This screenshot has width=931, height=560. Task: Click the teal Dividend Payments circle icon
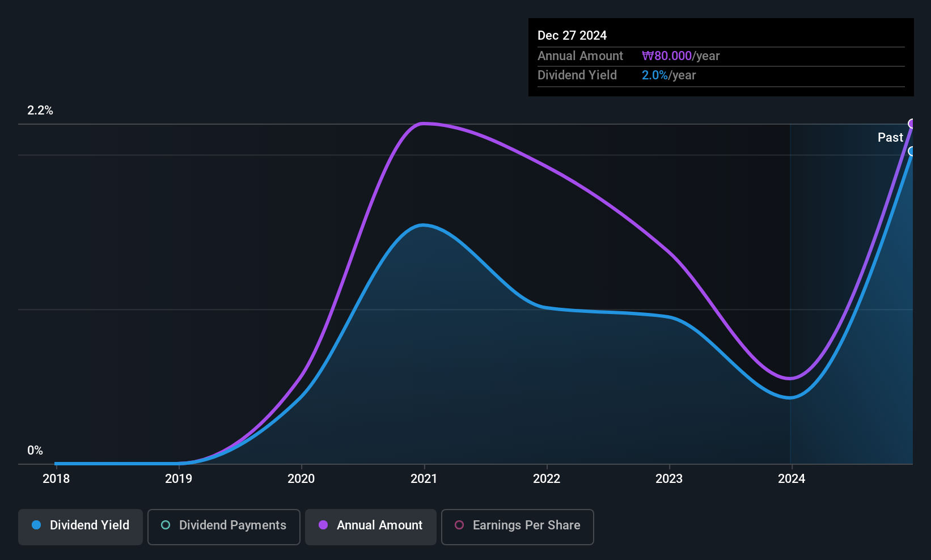click(x=166, y=525)
